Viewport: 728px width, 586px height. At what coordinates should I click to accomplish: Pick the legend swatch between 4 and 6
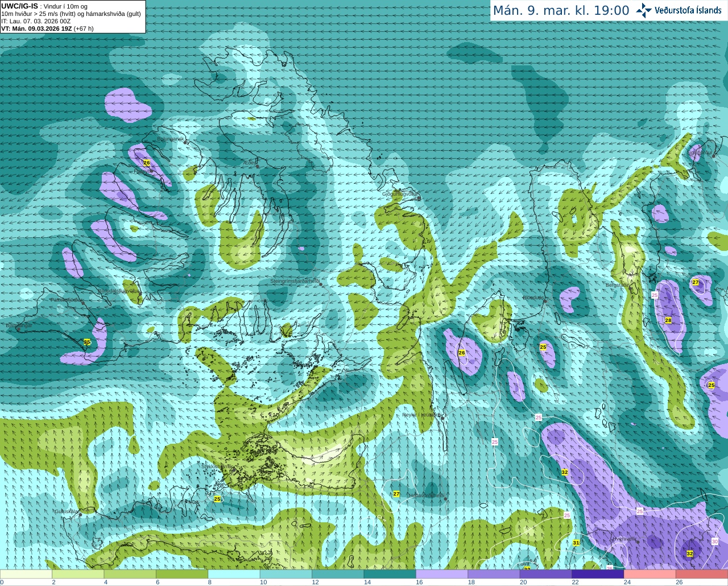click(x=130, y=574)
